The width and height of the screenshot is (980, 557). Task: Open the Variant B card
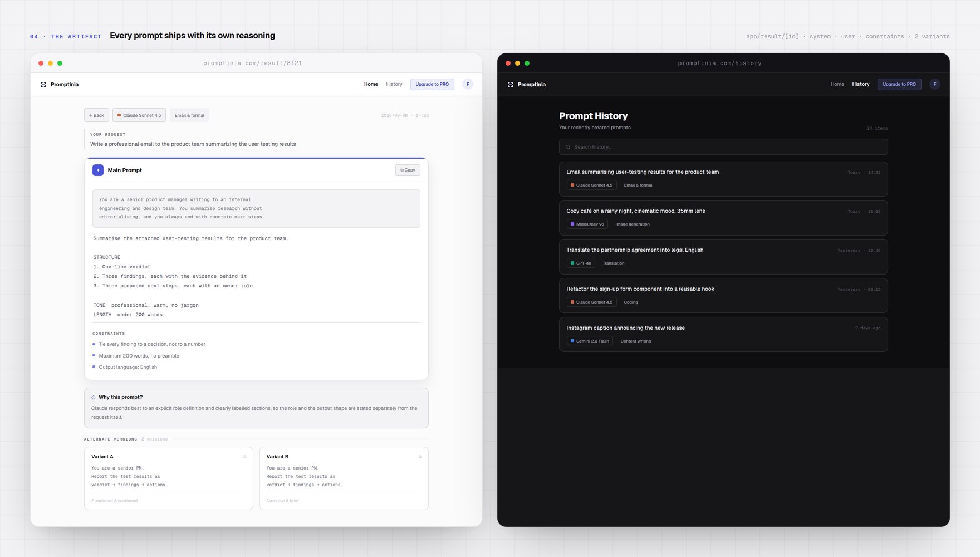pos(344,478)
